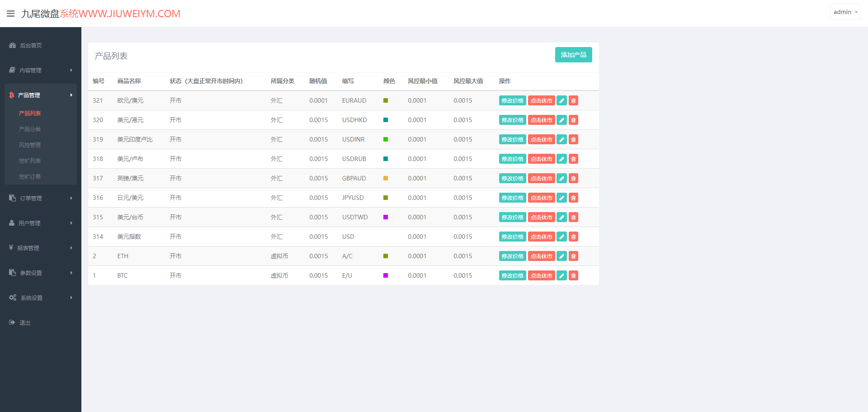This screenshot has height=412, width=868.
Task: Click the delete trash icon for USDHKD
Action: tap(573, 120)
